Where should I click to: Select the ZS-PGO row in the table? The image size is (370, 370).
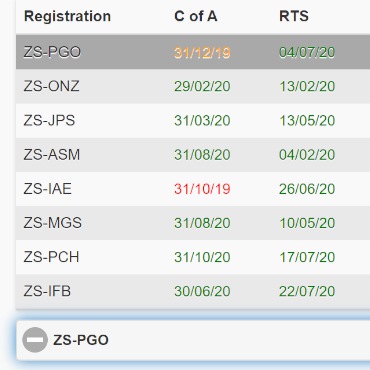tap(193, 52)
